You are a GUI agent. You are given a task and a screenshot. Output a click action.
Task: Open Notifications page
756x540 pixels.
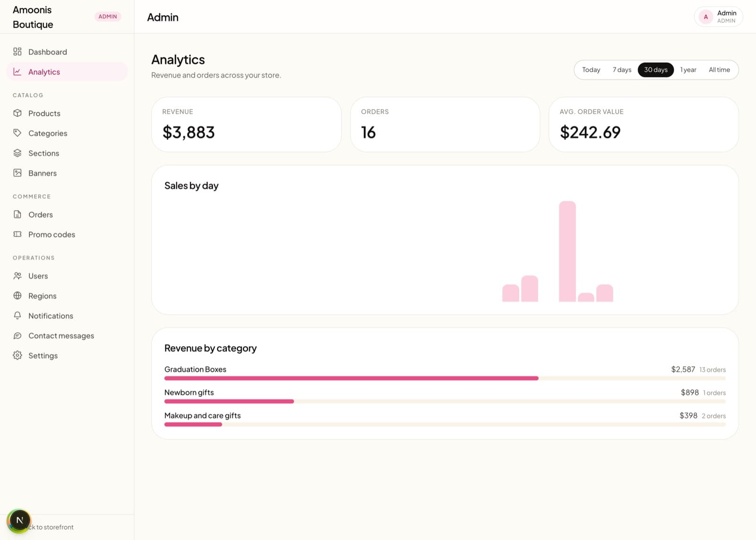click(67, 316)
